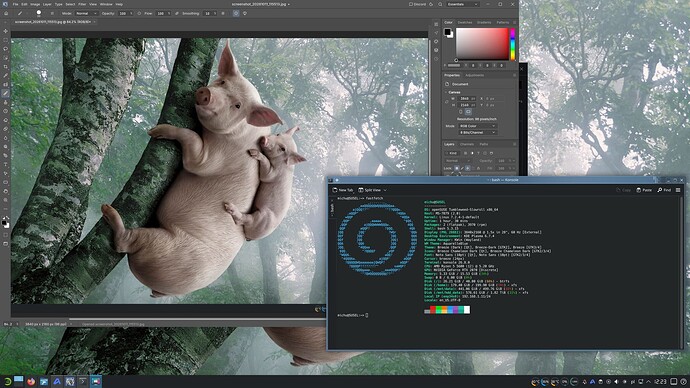Viewport: 690px width, 388px height.
Task: Switch to the Paths panel tab
Action: point(484,144)
